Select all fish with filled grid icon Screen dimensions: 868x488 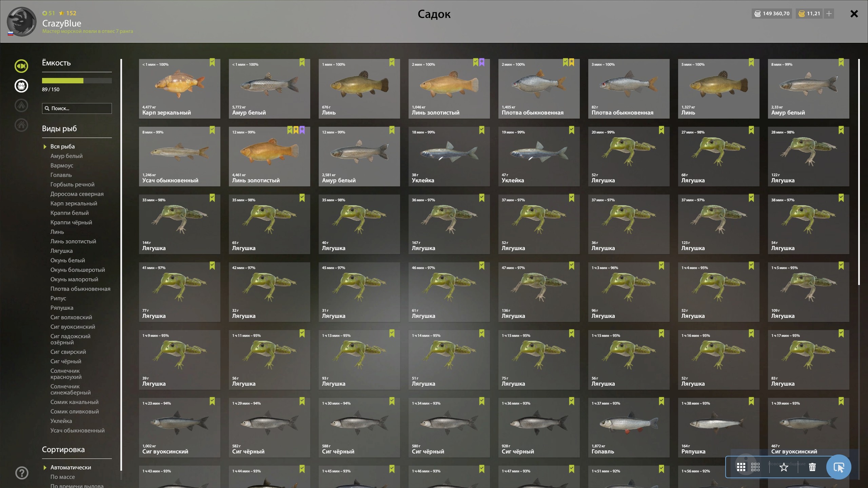741,467
